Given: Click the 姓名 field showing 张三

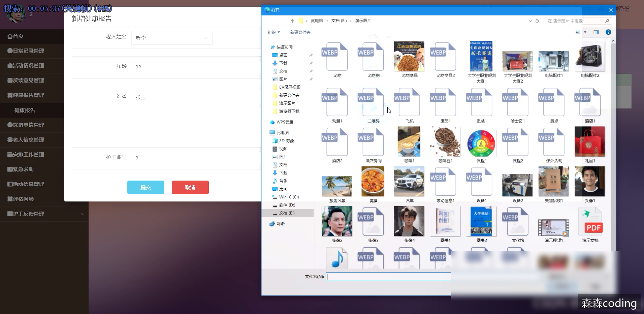Looking at the screenshot, I should 196,97.
